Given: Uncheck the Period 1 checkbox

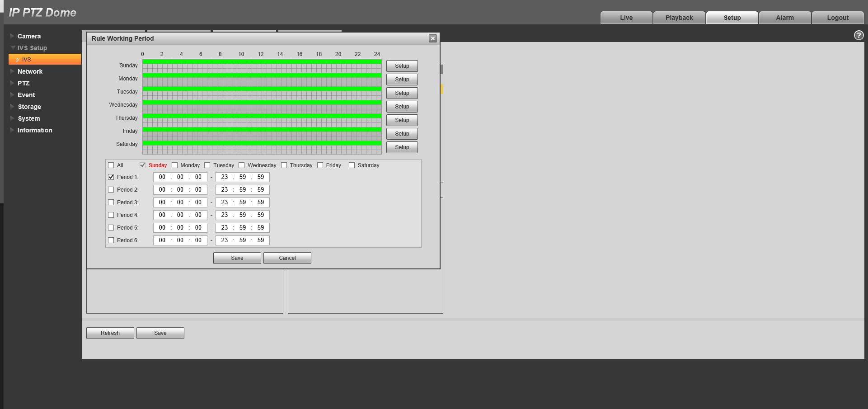Looking at the screenshot, I should point(111,177).
